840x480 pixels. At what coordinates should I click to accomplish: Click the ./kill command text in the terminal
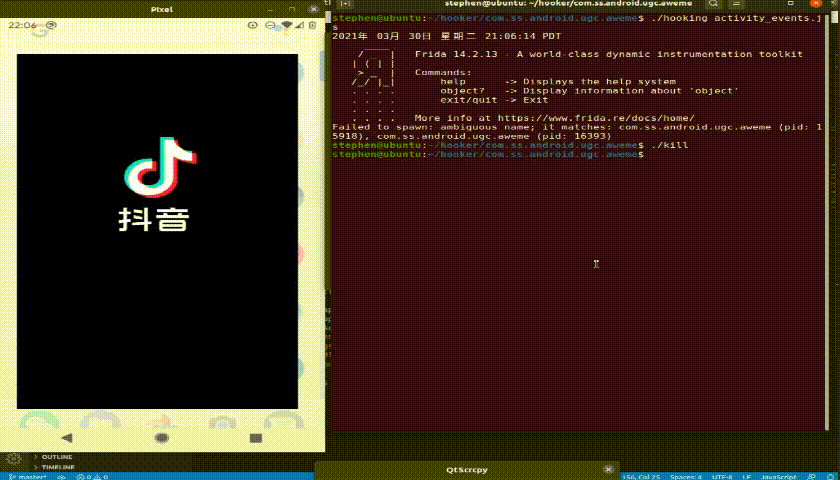pyautogui.click(x=669, y=145)
